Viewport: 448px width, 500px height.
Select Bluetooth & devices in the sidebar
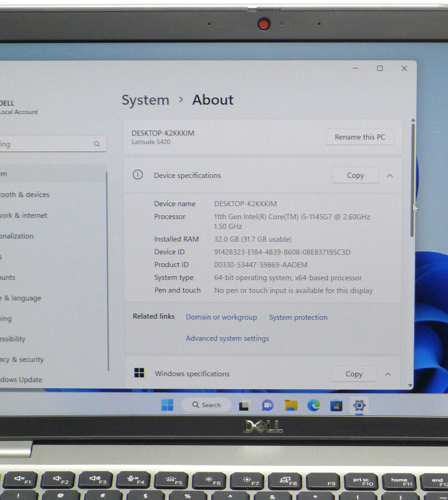25,194
